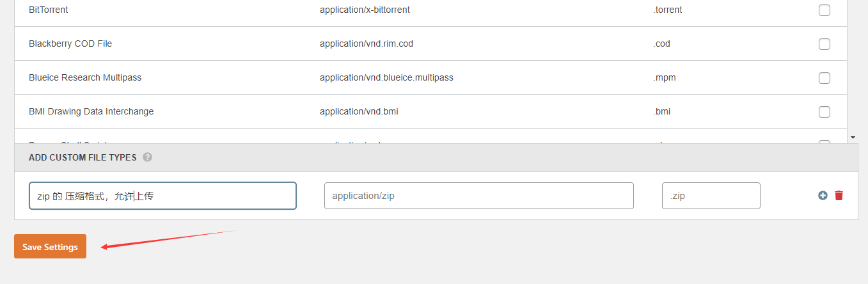The height and width of the screenshot is (284, 868).
Task: Select the BitTorrent row name
Action: (49, 10)
